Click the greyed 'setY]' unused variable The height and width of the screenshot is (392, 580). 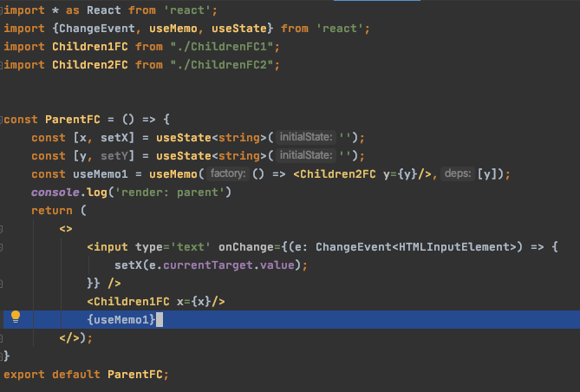[117, 156]
